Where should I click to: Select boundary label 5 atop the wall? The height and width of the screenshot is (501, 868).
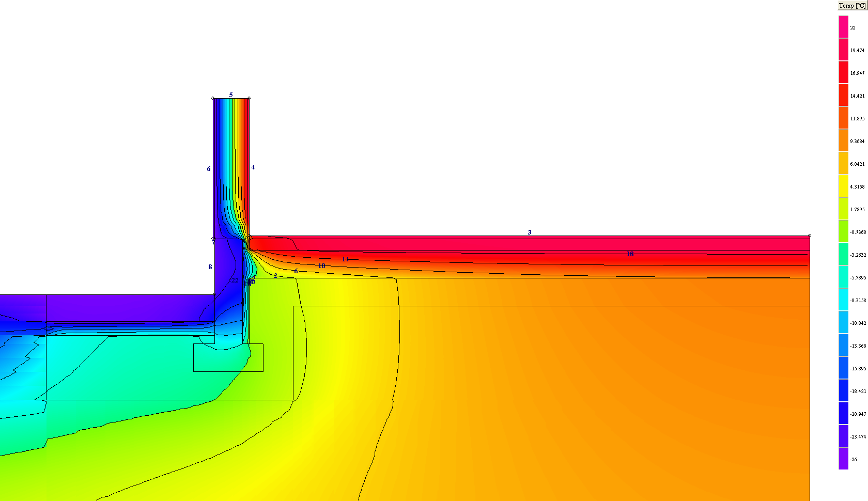point(231,95)
